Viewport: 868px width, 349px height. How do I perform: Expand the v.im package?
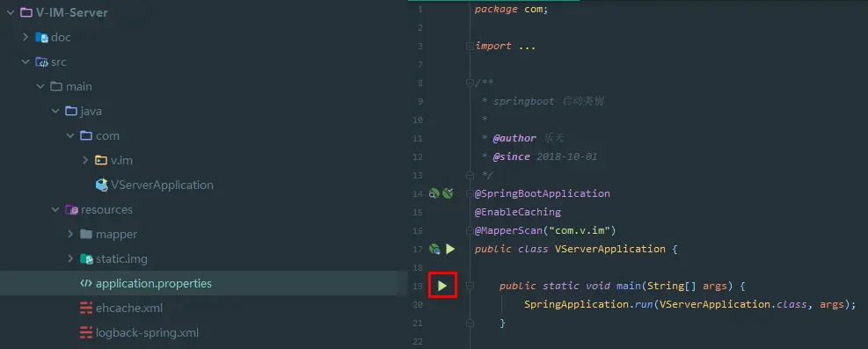[85, 160]
